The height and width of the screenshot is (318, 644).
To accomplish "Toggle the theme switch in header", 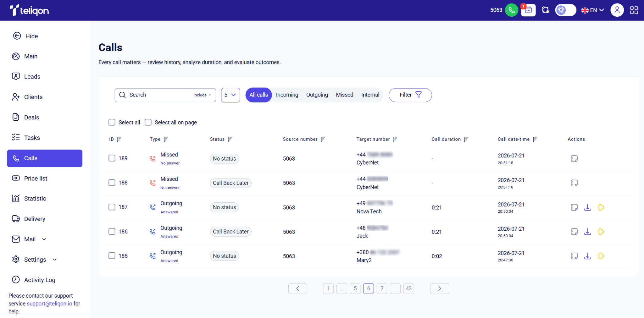I will (x=565, y=10).
